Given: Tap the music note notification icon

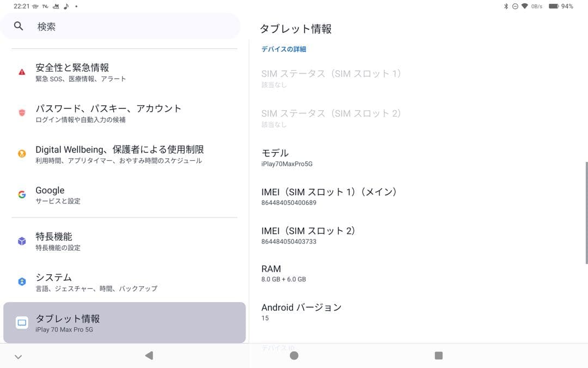Looking at the screenshot, I should tap(66, 6).
